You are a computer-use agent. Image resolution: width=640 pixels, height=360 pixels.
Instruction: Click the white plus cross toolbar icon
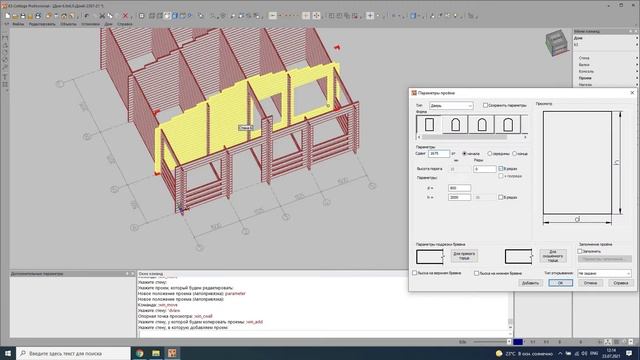click(x=370, y=16)
